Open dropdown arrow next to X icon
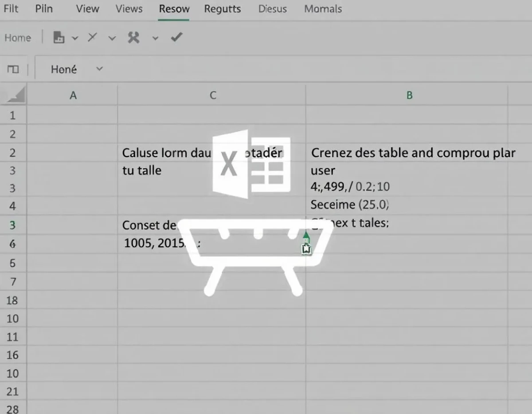The image size is (532, 414). click(112, 38)
